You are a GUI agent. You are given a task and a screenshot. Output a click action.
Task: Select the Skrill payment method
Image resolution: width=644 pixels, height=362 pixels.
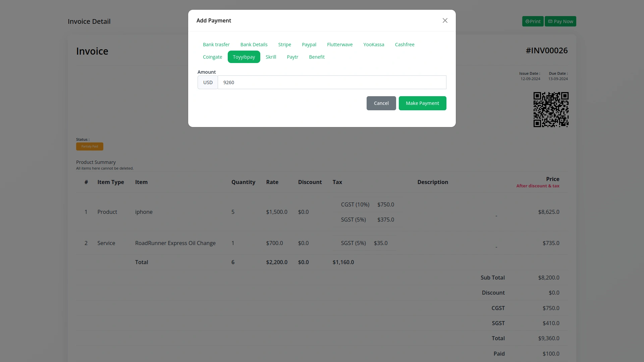pyautogui.click(x=271, y=57)
